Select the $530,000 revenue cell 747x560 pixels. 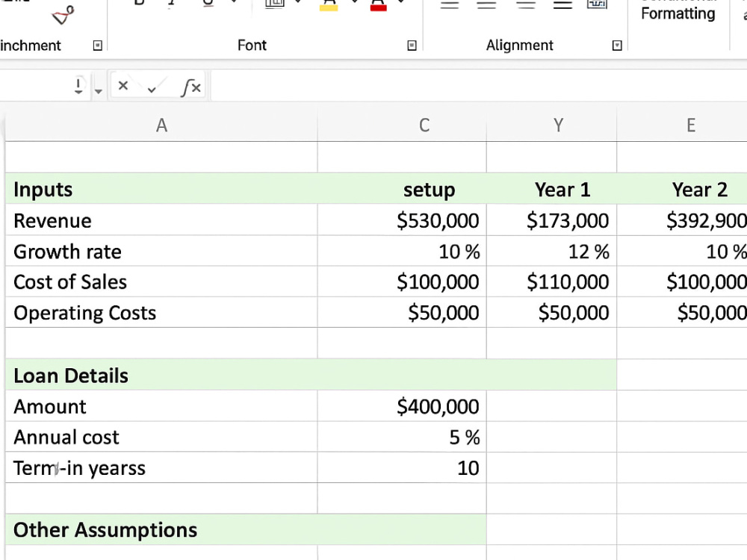[402, 220]
